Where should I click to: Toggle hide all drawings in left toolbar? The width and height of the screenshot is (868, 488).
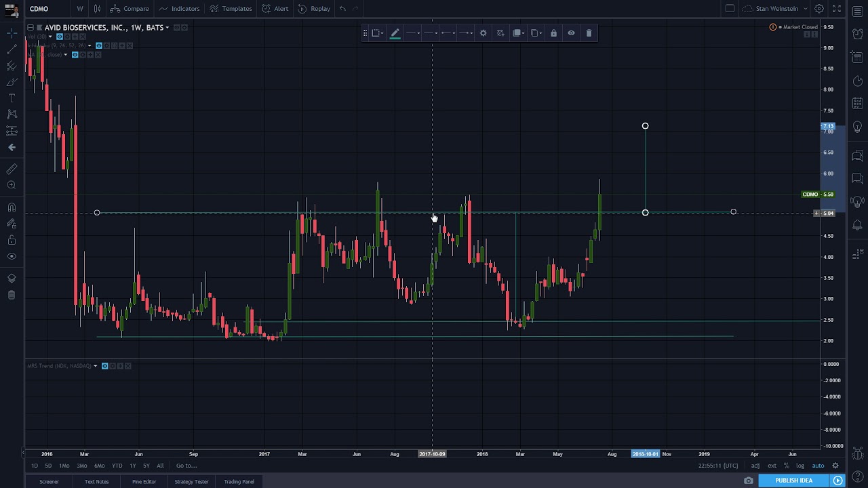[x=12, y=256]
